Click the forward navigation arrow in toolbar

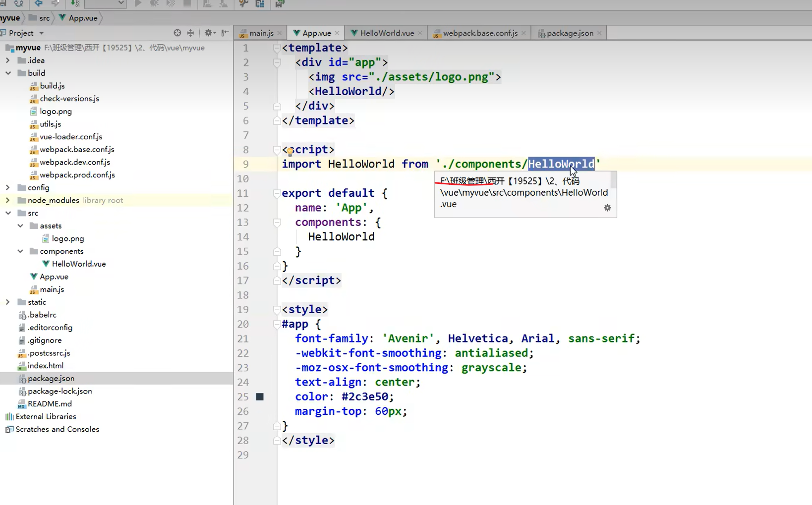(x=55, y=3)
